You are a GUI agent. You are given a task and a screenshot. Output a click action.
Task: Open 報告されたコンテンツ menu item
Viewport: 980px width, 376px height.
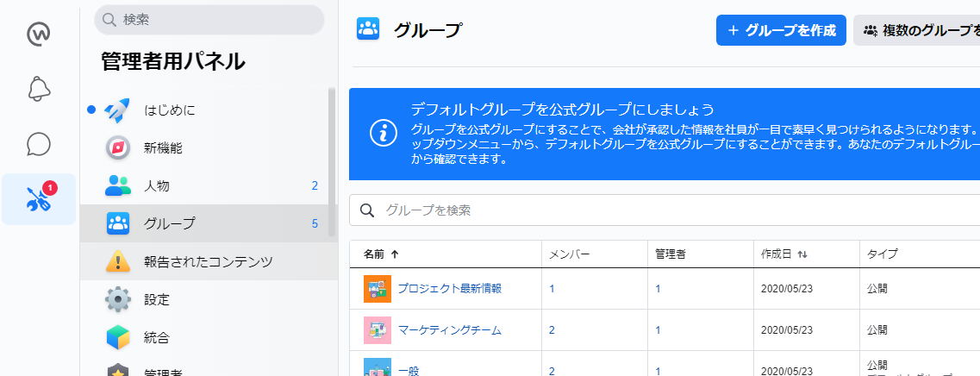pos(208,261)
